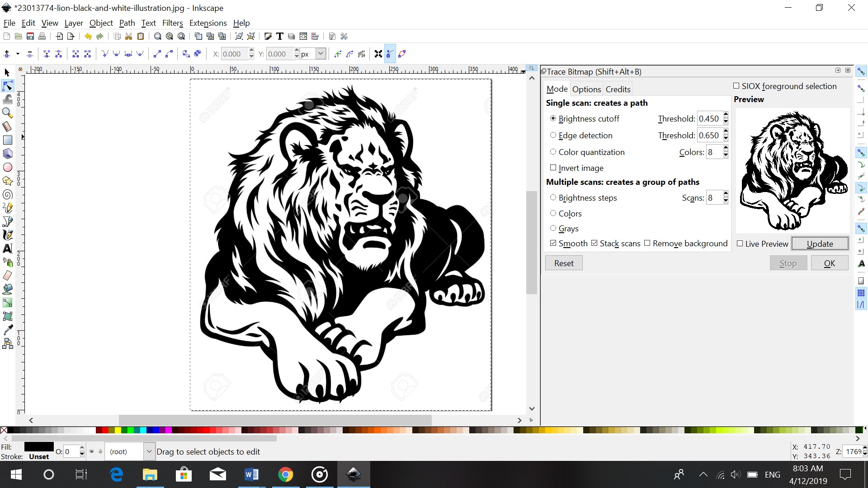Screen dimensions: 868x488
Task: Enable the Invert image checkbox
Action: pos(553,168)
